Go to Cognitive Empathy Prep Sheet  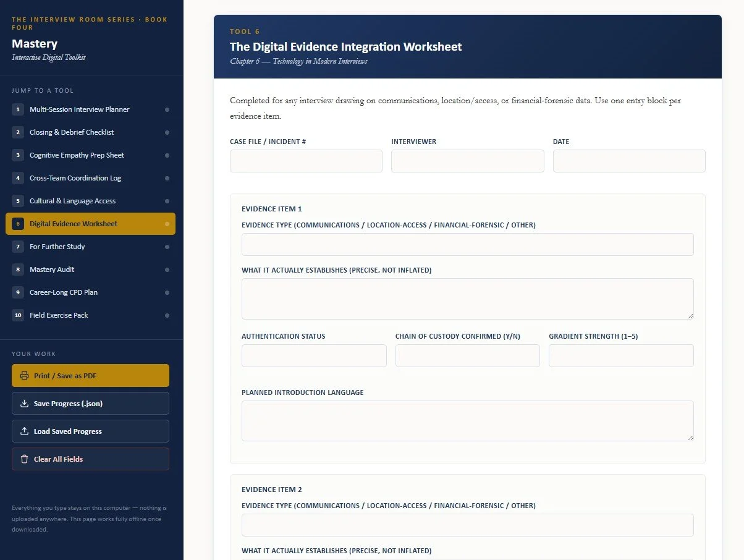tap(90, 155)
